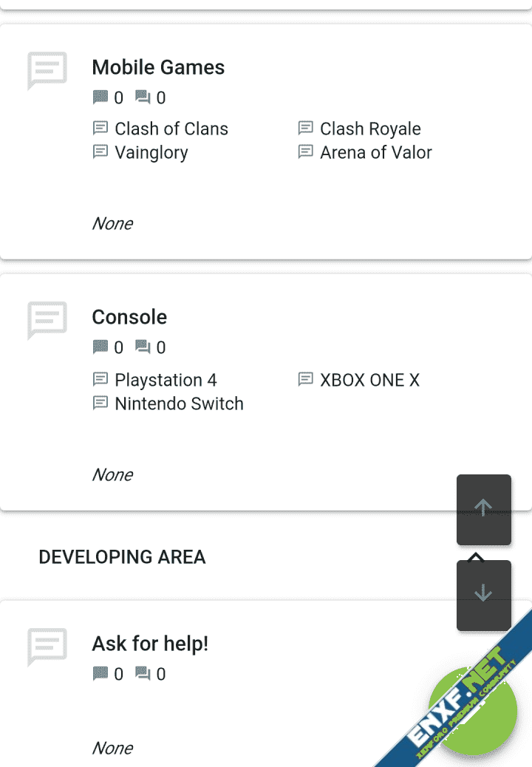This screenshot has width=532, height=767.
Task: Open the Ask for help! forum
Action: 150,644
